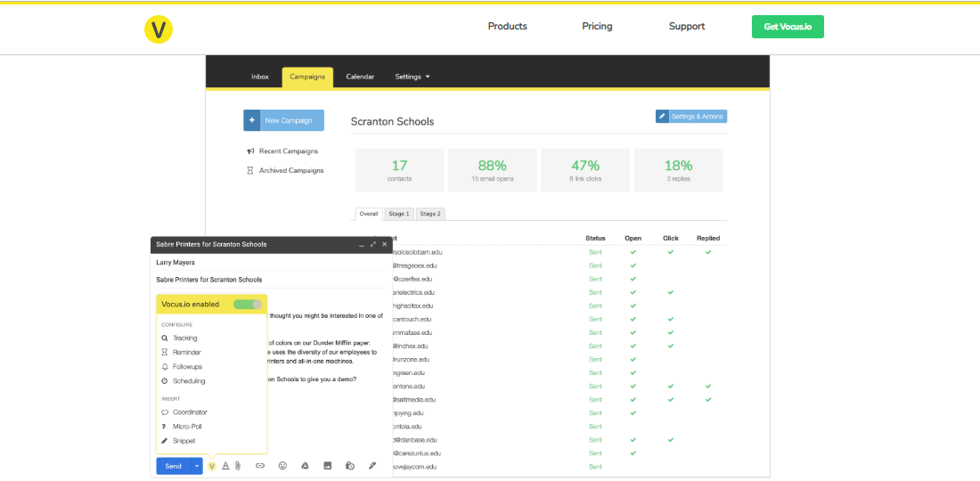This screenshot has height=481, width=980.
Task: Open the Calendar tab
Action: coord(360,77)
